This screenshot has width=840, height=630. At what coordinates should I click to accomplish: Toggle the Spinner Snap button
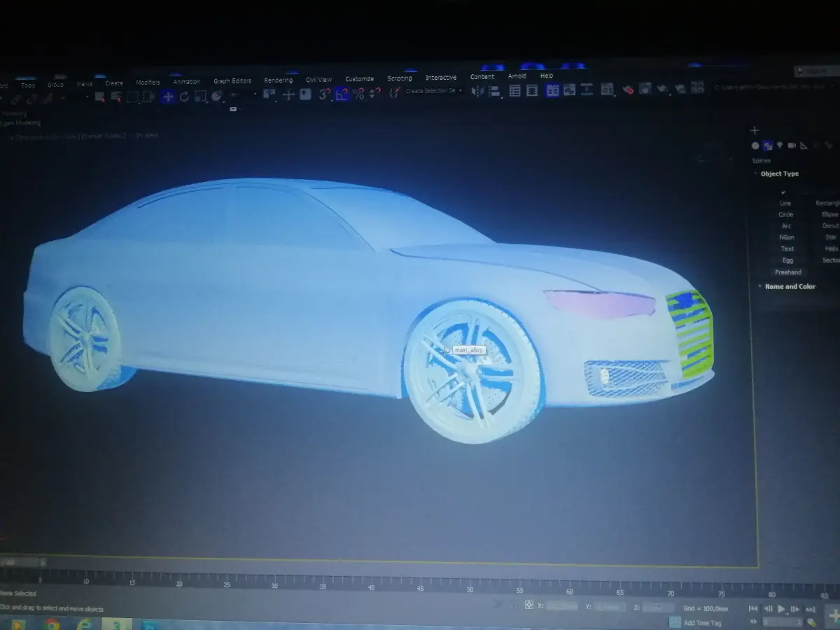[374, 94]
